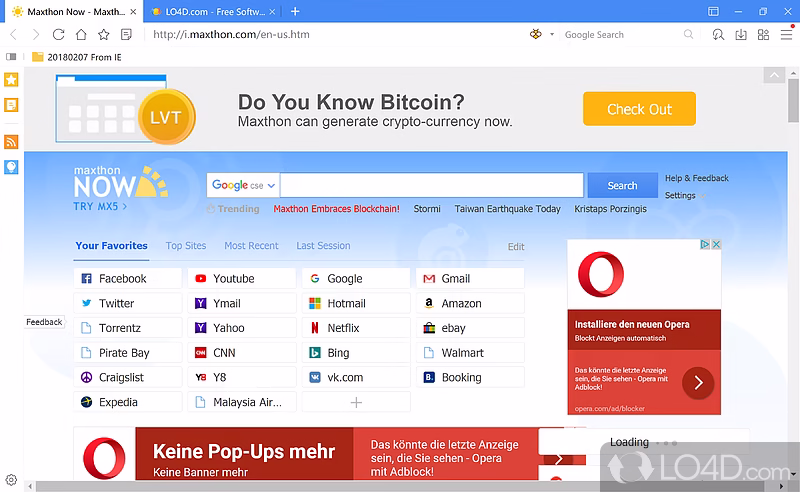This screenshot has height=492, width=800.
Task: Toggle the sidebar panel icon
Action: [11, 57]
